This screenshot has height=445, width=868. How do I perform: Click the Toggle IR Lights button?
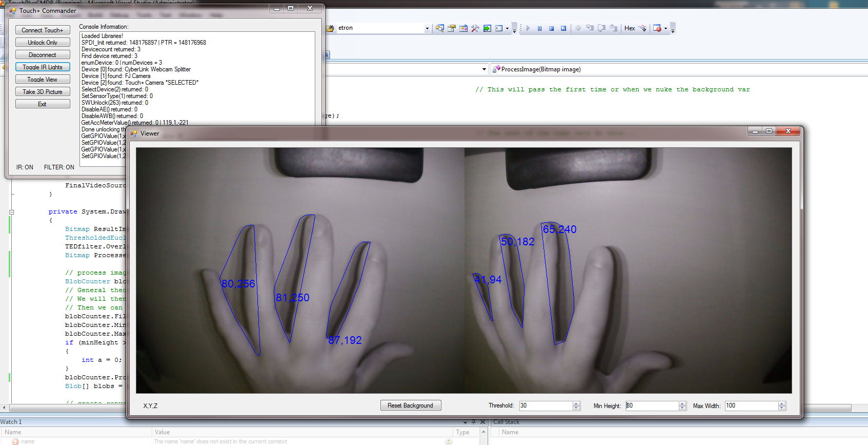43,67
